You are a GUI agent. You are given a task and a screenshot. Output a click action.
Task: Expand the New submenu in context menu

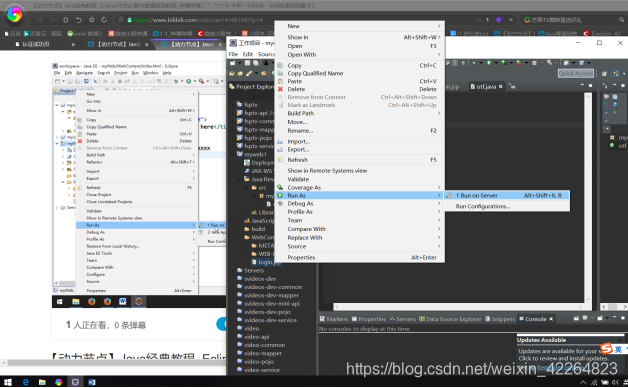439,26
